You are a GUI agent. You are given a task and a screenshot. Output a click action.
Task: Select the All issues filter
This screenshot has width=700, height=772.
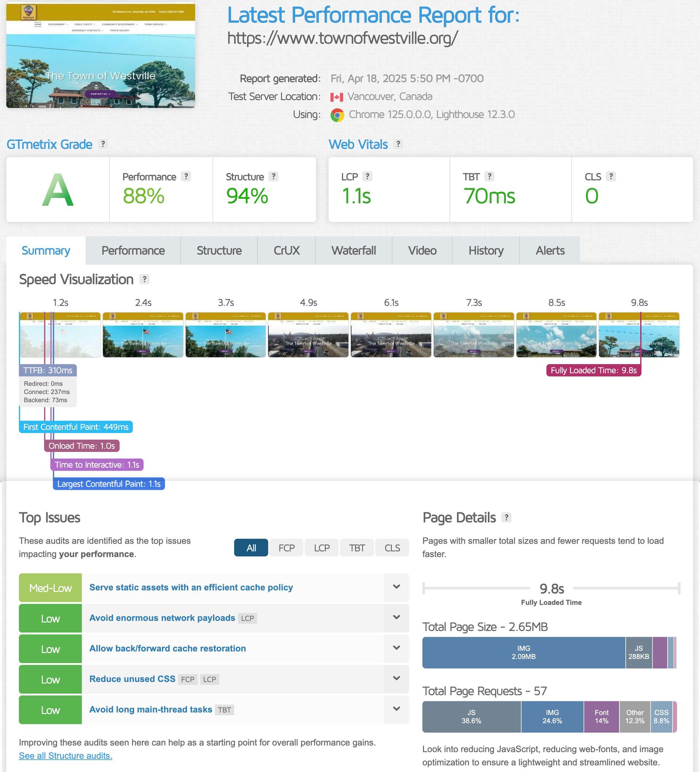point(251,547)
